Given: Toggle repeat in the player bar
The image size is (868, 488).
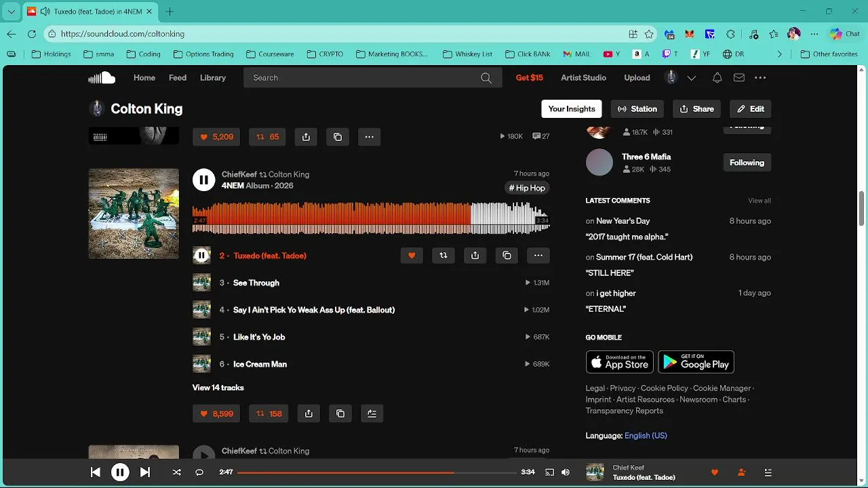Looking at the screenshot, I should pos(199,472).
